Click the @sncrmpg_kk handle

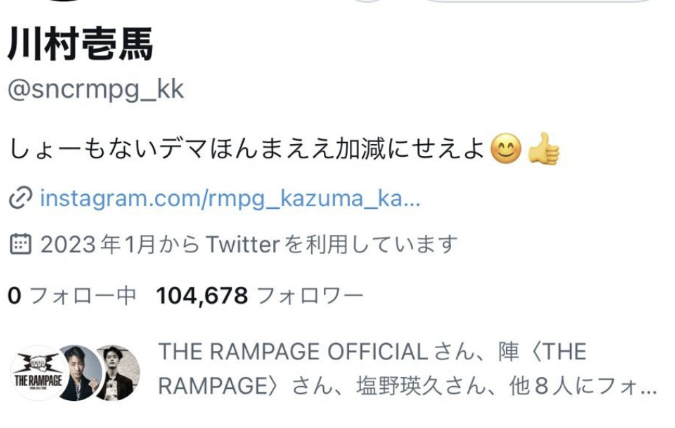96,90
